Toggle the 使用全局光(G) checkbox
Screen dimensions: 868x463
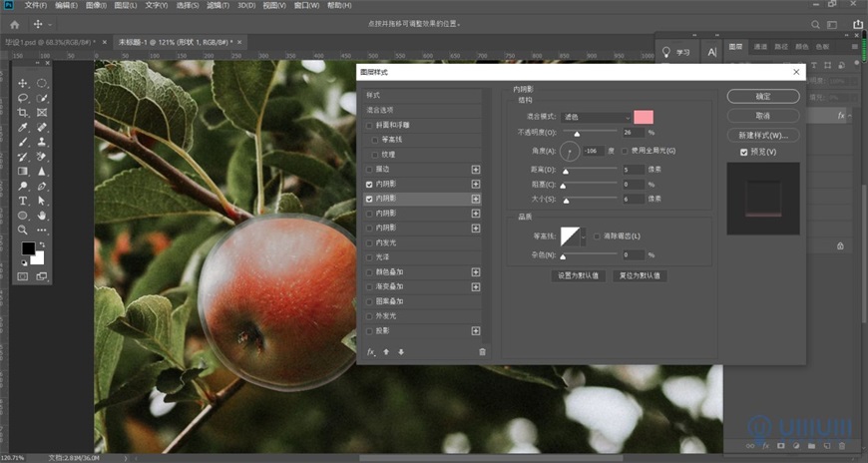[x=625, y=151]
